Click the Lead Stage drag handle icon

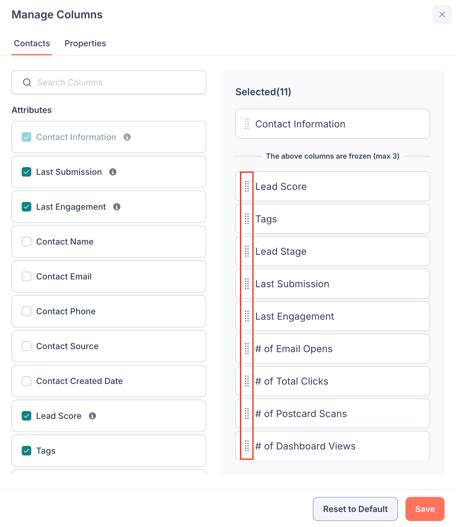[247, 251]
